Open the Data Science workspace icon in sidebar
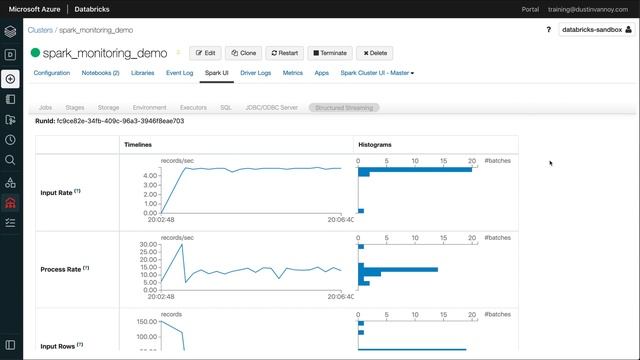This screenshot has height=360, width=640. [x=10, y=55]
